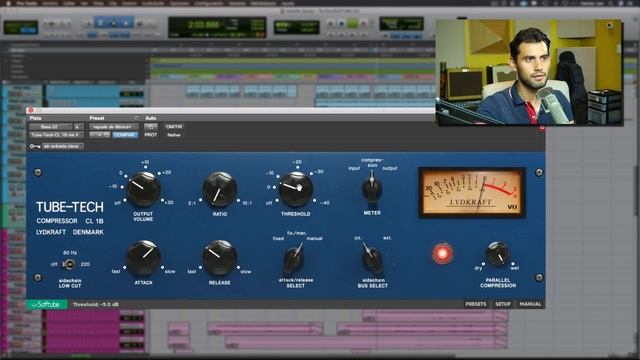Toggle the sidechain Bus Select switch
Viewport: 640px width, 360px height.
tap(372, 259)
